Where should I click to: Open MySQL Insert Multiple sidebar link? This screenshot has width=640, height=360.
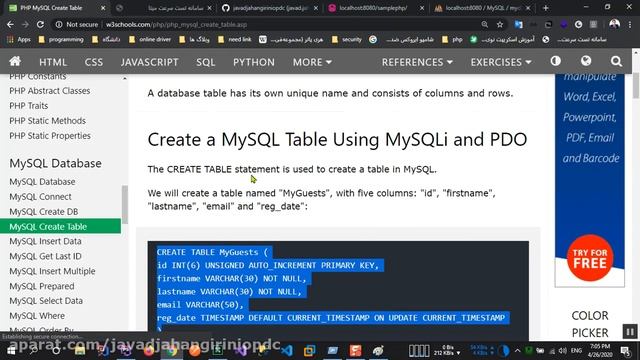[x=52, y=271]
